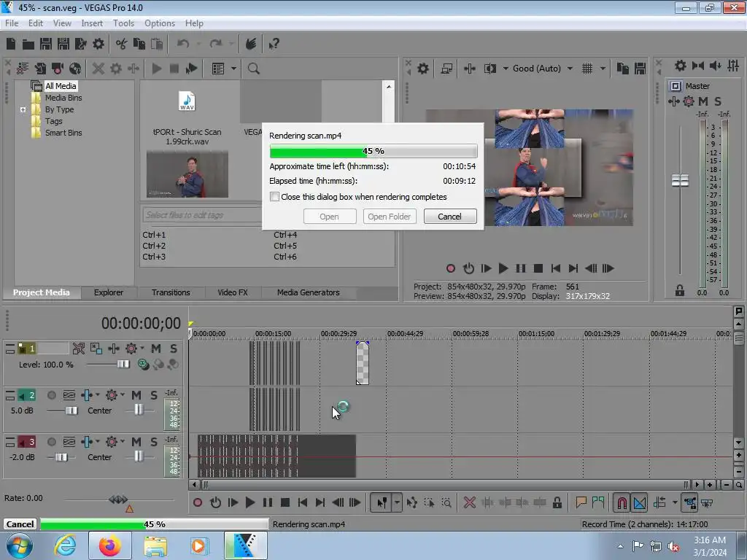This screenshot has width=747, height=560.
Task: Solo video track 1
Action: coord(174,349)
